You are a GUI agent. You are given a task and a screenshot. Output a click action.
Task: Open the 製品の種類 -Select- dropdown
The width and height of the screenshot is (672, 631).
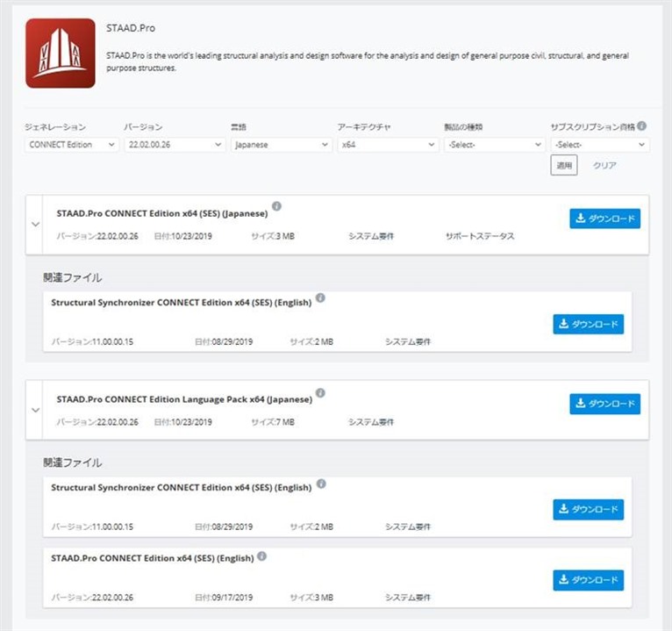[x=495, y=145]
